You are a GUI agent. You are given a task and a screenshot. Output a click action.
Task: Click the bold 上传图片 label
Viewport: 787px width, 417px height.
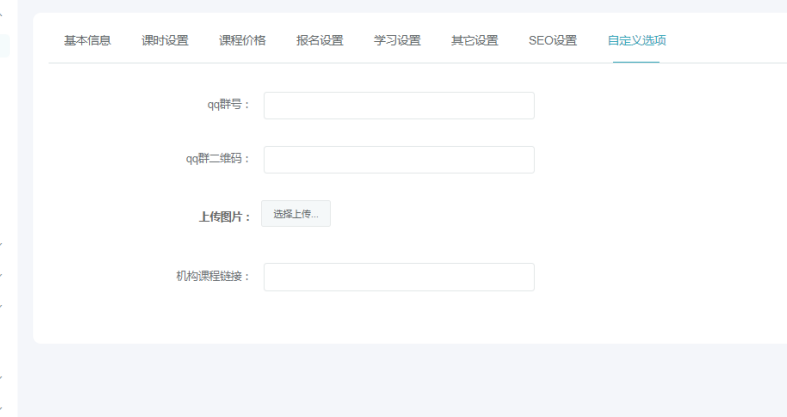(224, 217)
